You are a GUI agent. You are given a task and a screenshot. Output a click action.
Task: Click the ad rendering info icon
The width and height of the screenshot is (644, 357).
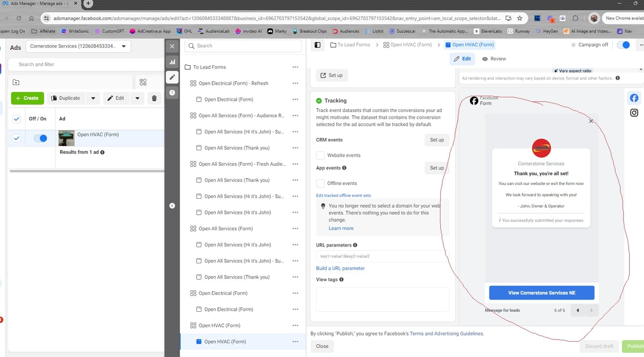(618, 78)
